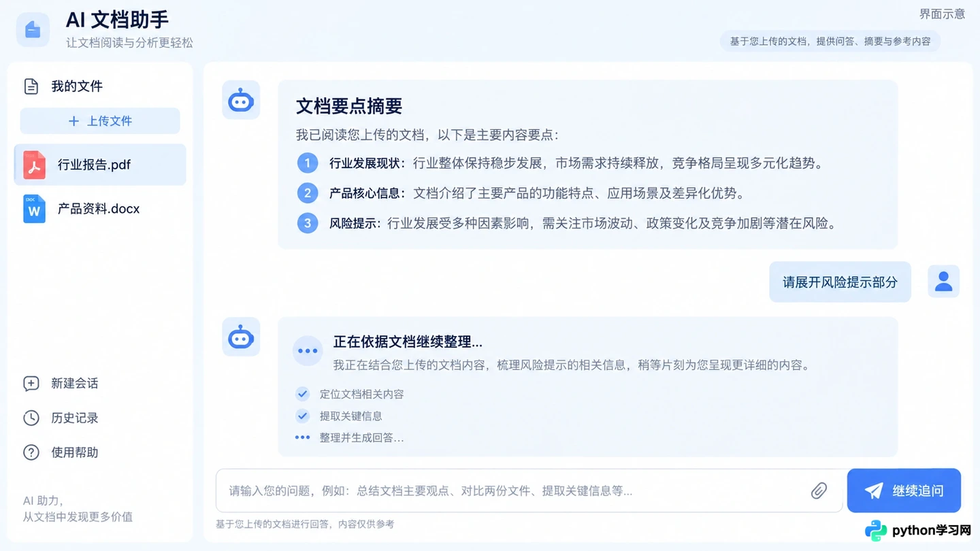
Task: Click the 新建会话 chat-plus icon
Action: coord(31,384)
